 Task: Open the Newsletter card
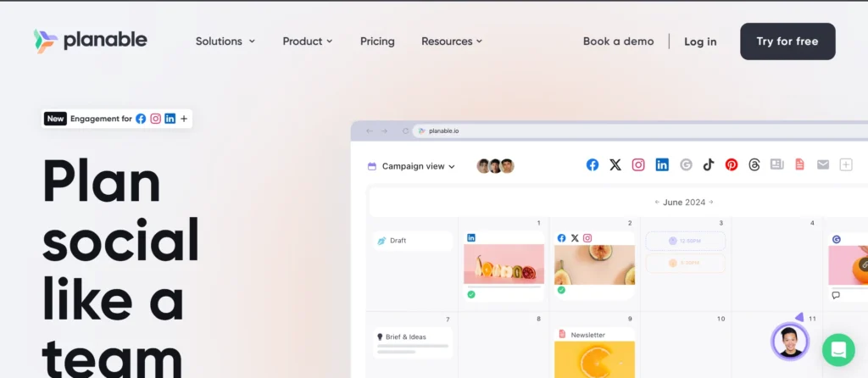594,352
